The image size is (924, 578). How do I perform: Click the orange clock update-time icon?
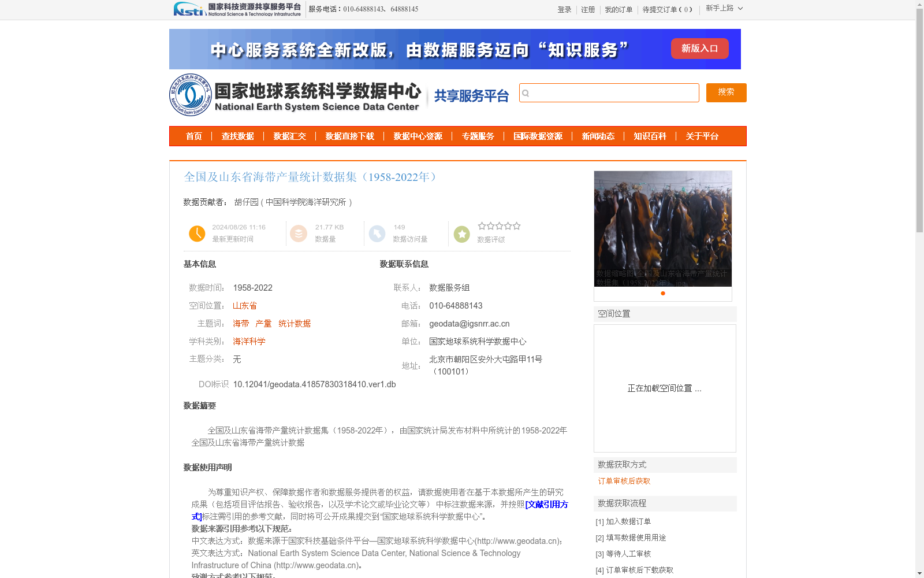197,234
